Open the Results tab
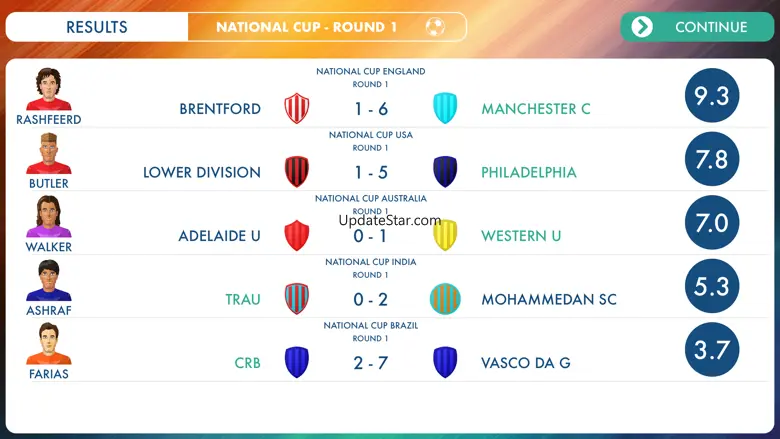 (x=97, y=27)
